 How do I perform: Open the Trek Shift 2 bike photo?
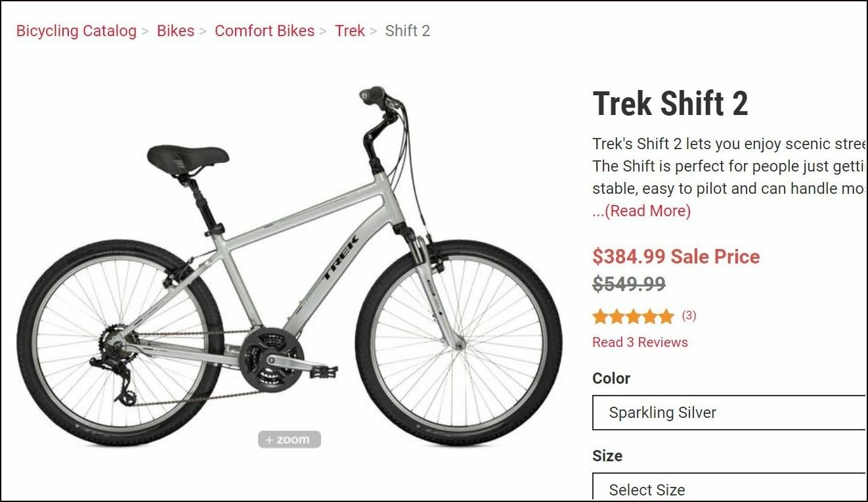click(x=290, y=266)
